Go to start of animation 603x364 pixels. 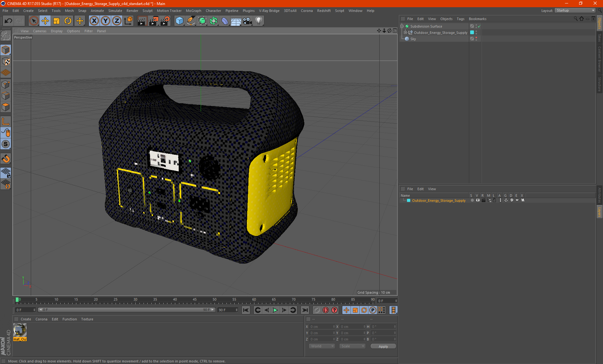246,310
